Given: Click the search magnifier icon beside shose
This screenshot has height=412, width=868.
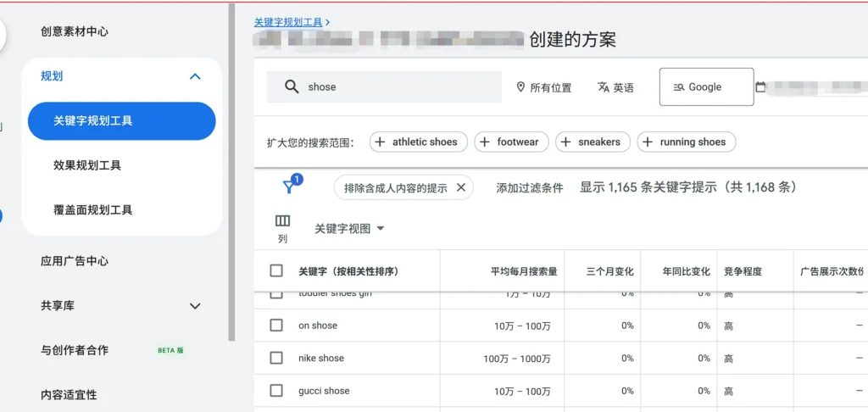Looking at the screenshot, I should click(292, 87).
